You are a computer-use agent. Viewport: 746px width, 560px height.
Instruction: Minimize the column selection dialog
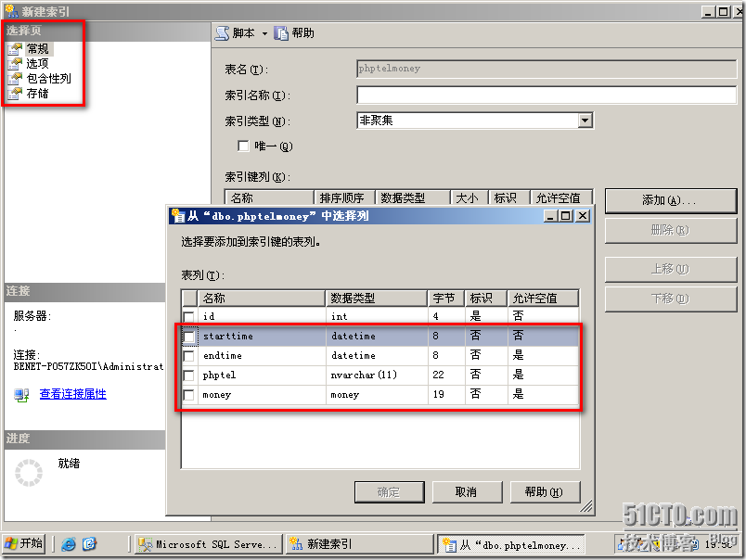pos(551,216)
